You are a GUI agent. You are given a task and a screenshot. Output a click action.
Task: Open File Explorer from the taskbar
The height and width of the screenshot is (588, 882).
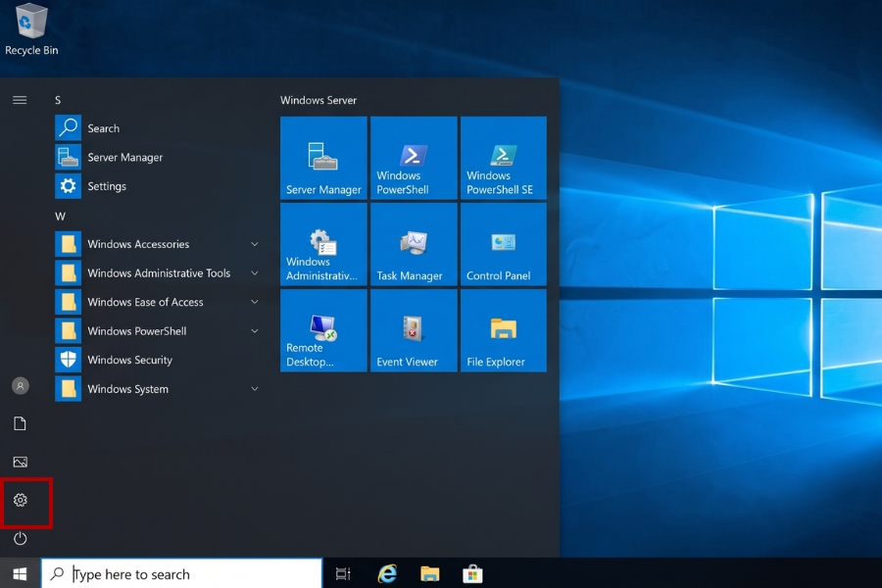(430, 573)
